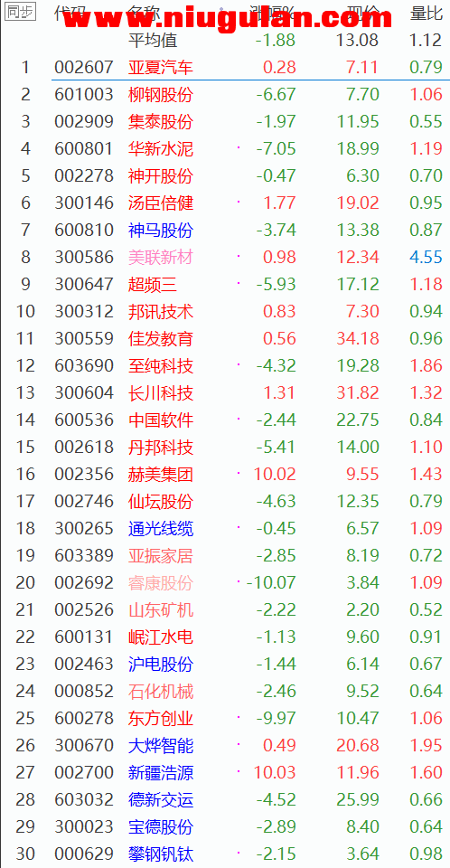Image resolution: width=450 pixels, height=868 pixels.
Task: Select 通光线缆 stock name
Action: pyautogui.click(x=161, y=528)
